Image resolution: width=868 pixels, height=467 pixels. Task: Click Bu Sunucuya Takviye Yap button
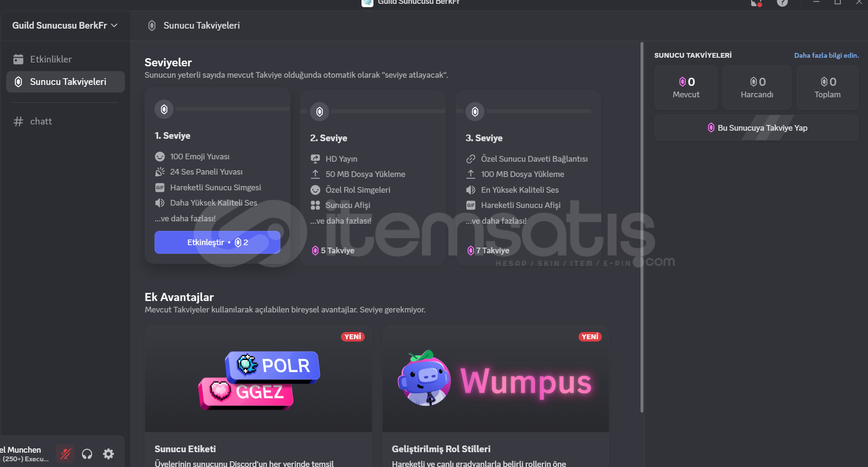coord(757,128)
